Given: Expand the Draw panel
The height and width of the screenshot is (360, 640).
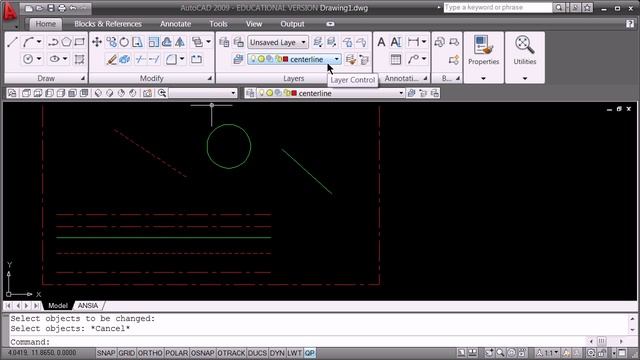Looking at the screenshot, I should 83,78.
